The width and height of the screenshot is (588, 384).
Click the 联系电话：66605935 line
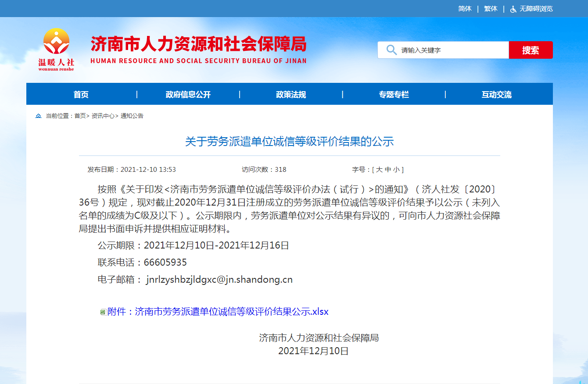pyautogui.click(x=142, y=263)
